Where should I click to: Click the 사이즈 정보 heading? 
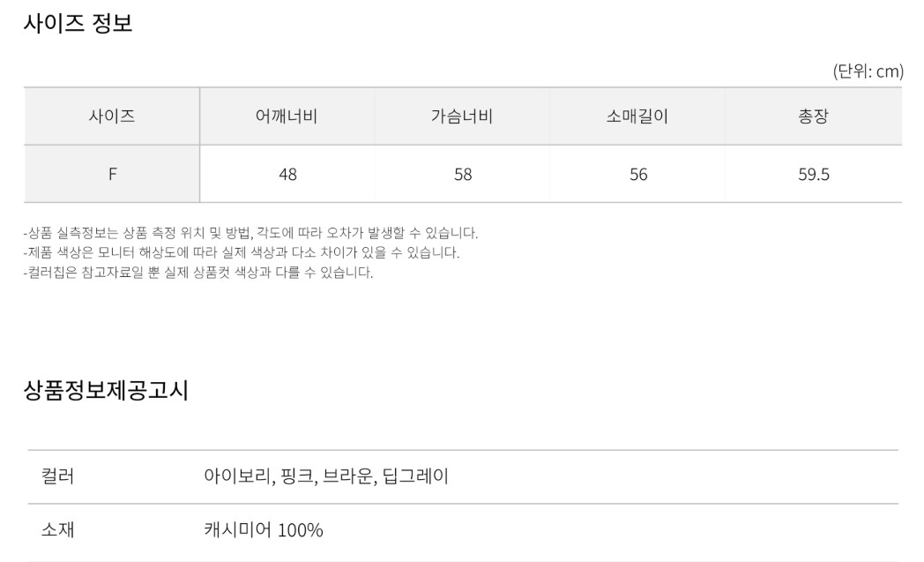(78, 24)
